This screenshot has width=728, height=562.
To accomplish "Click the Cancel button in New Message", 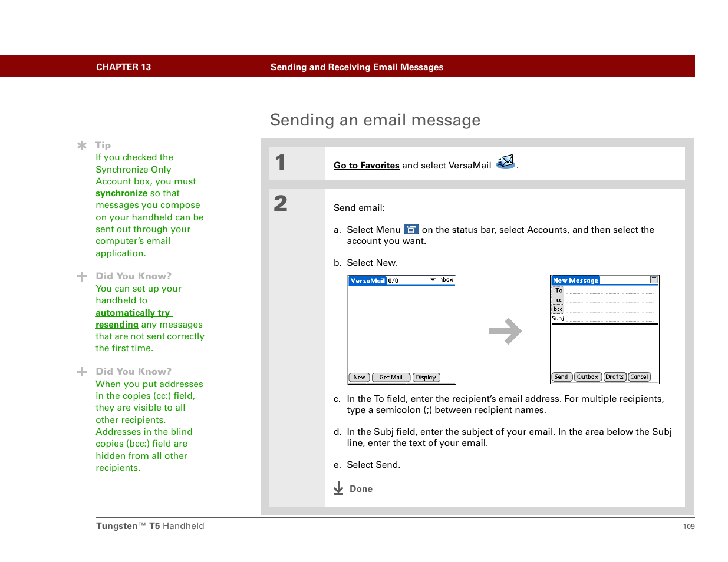I will (639, 377).
